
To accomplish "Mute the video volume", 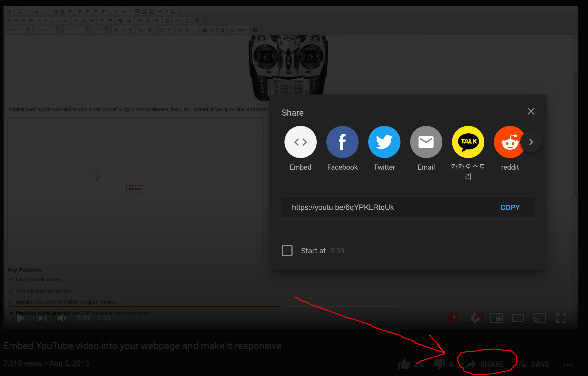I will (x=62, y=318).
